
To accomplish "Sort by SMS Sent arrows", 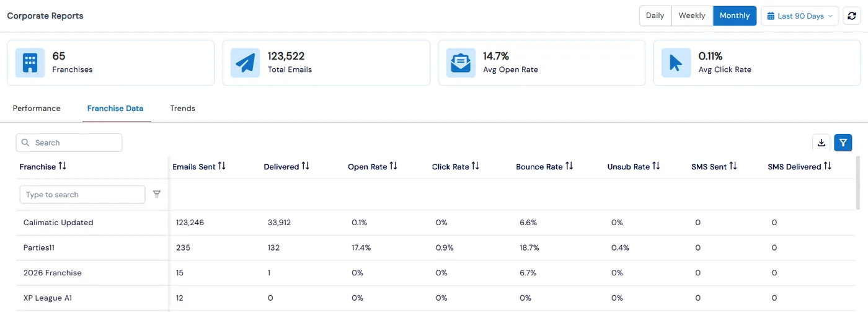I will (x=733, y=166).
